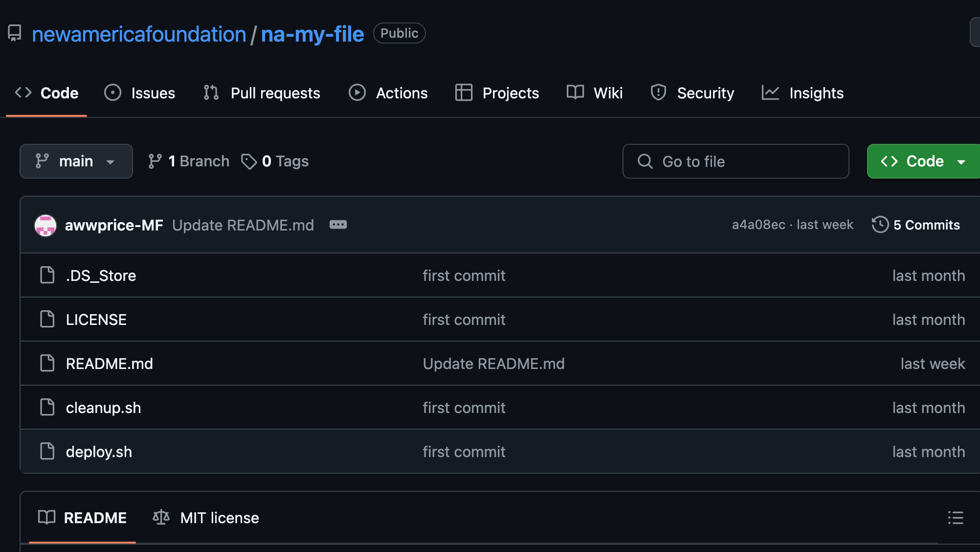This screenshot has width=980, height=552.
Task: Open the README outline list icon
Action: tap(956, 518)
